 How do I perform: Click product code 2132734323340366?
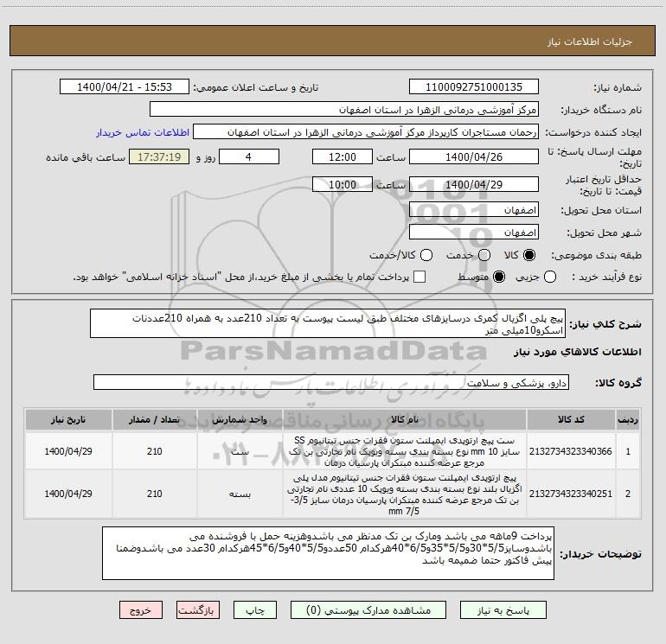pos(571,451)
